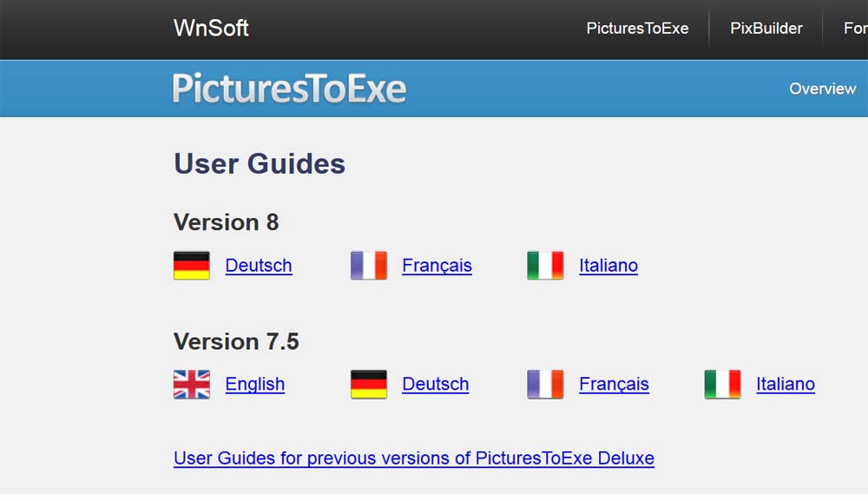Click the Italian flag under Version 8

tap(545, 266)
